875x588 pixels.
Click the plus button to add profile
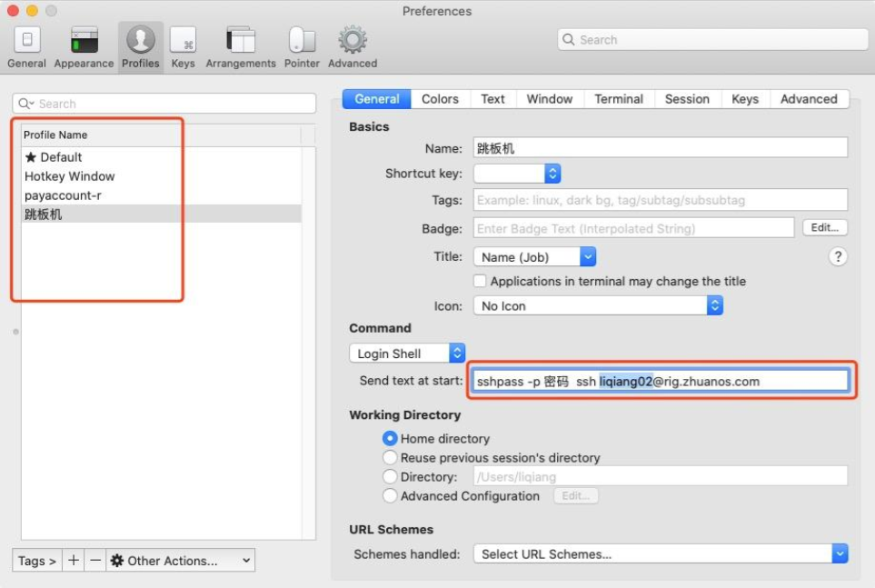[73, 560]
